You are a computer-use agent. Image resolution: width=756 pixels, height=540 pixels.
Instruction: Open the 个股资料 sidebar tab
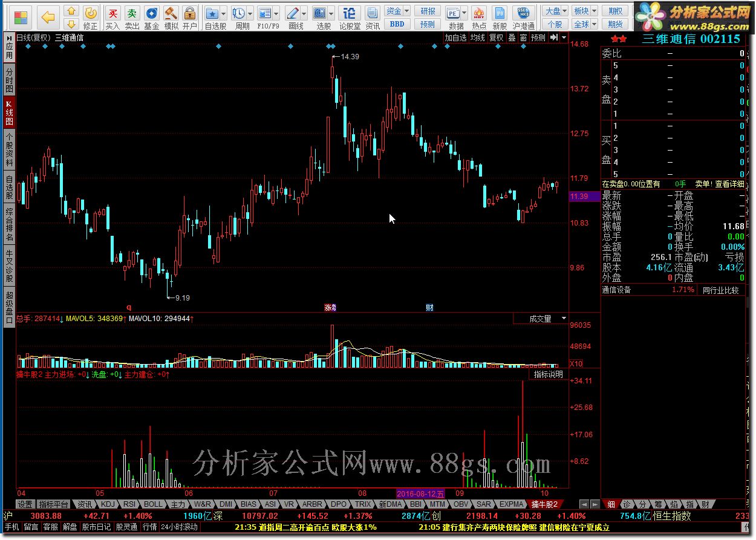coord(9,150)
